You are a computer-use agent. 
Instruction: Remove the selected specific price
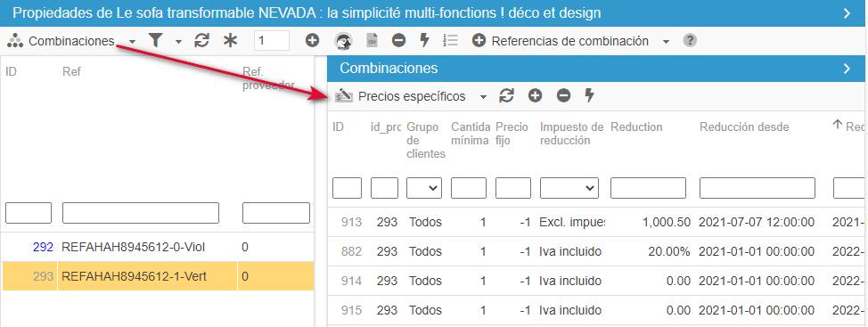pos(563,95)
